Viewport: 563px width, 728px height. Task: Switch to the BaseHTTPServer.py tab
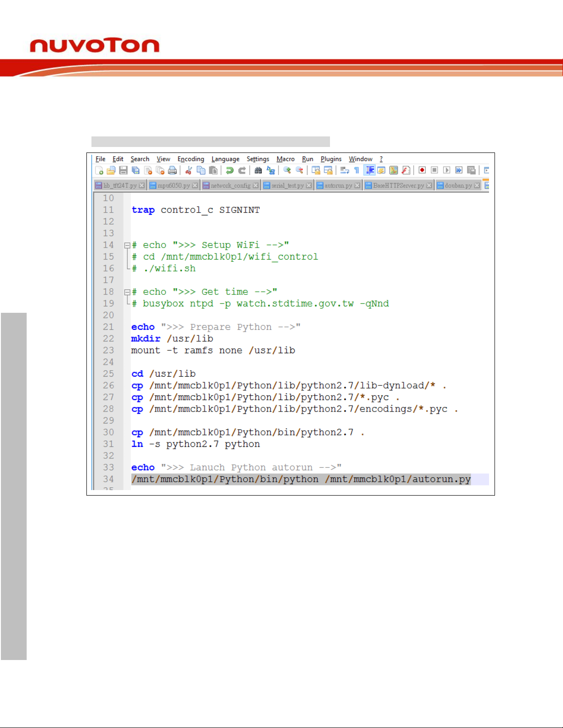click(x=398, y=186)
